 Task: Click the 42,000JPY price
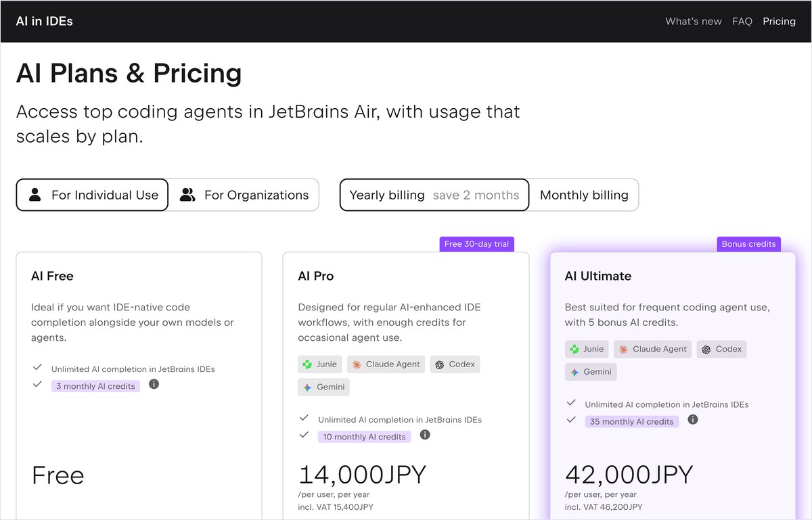tap(629, 475)
